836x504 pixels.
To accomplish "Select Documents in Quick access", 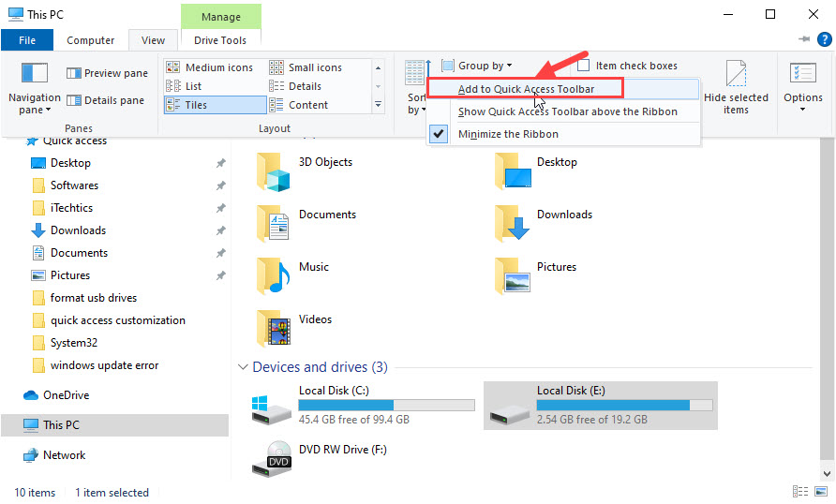I will pyautogui.click(x=79, y=252).
